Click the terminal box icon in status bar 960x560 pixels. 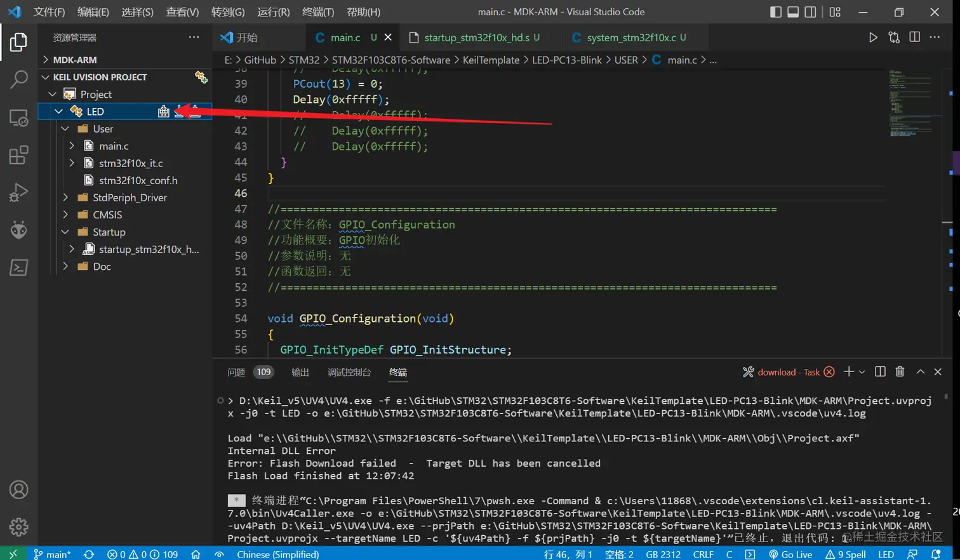click(x=750, y=554)
